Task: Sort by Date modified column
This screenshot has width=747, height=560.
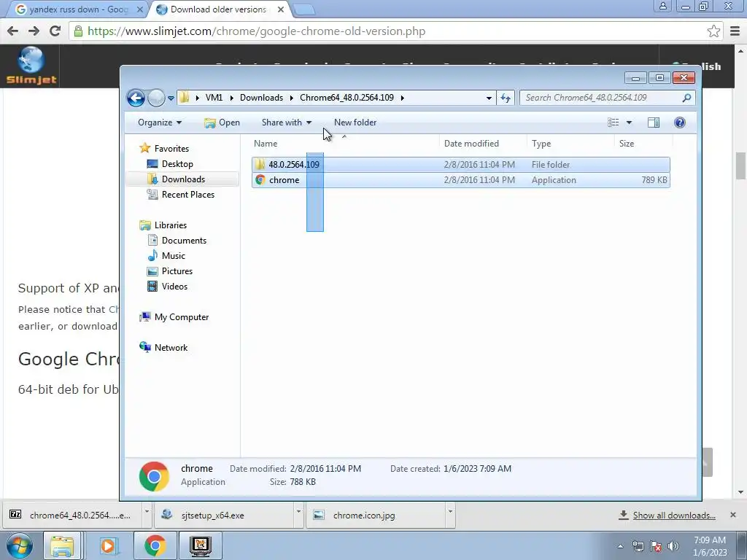Action: 471,144
